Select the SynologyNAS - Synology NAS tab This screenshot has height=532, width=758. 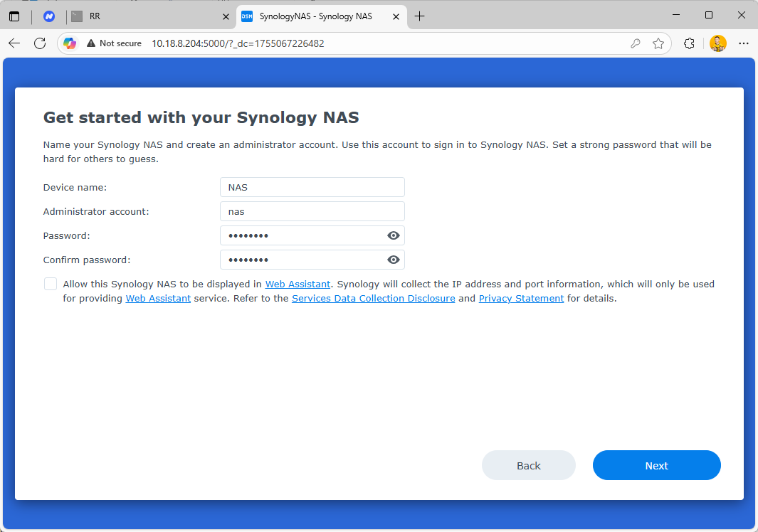pyautogui.click(x=322, y=16)
